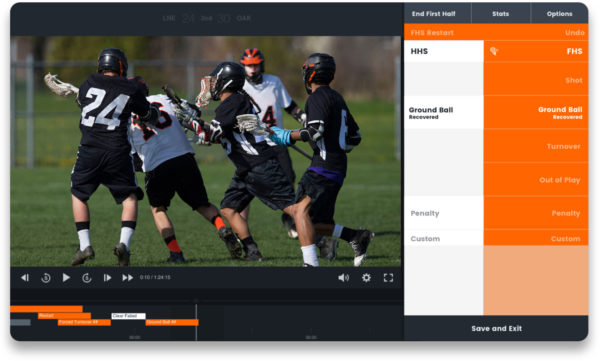Select the Ground Ball timeline segment
This screenshot has width=600, height=361.
pos(172,322)
